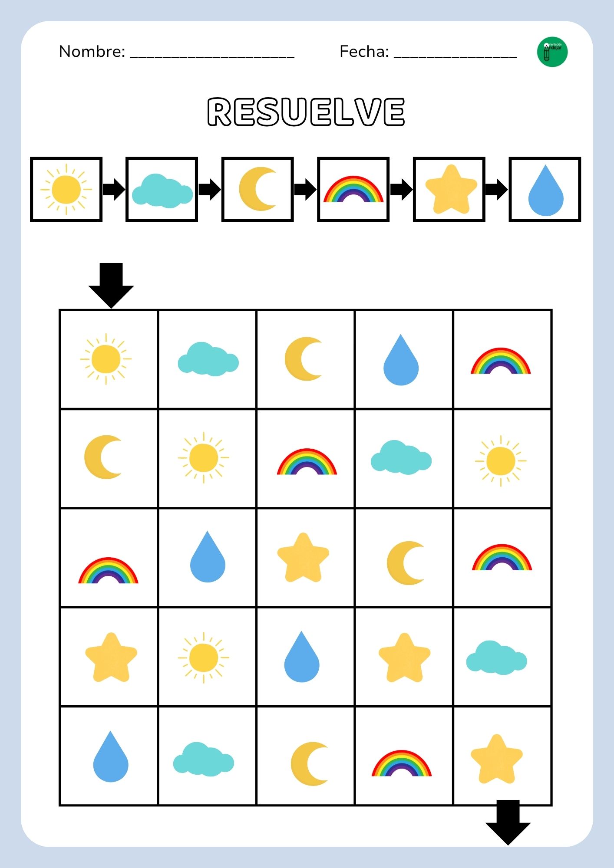This screenshot has width=614, height=868.
Task: Click the green Orientación Andújar logo
Action: (x=552, y=52)
